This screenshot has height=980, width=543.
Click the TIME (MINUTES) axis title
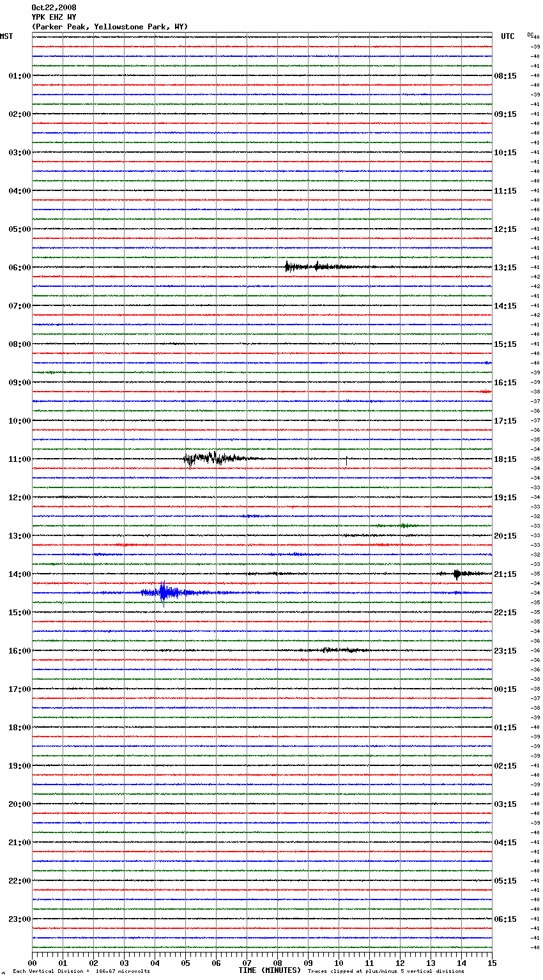click(270, 970)
